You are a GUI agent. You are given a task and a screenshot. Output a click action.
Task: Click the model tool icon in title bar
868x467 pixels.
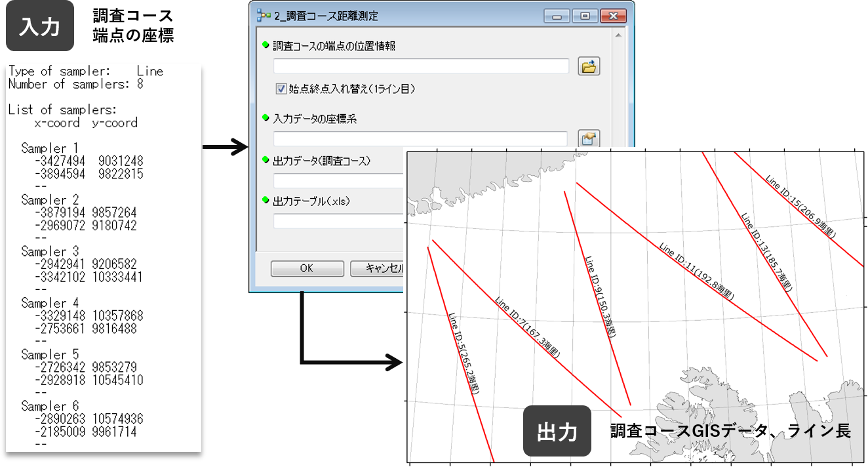pyautogui.click(x=264, y=15)
